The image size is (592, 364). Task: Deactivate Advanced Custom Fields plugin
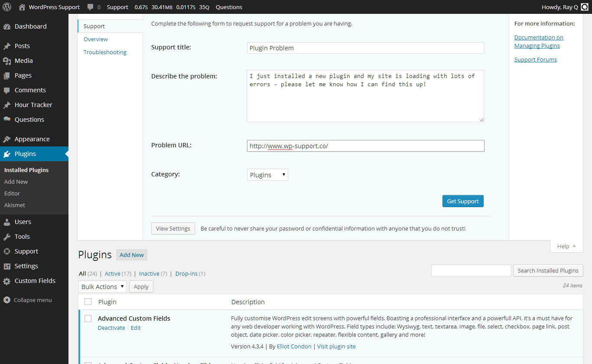tap(111, 328)
